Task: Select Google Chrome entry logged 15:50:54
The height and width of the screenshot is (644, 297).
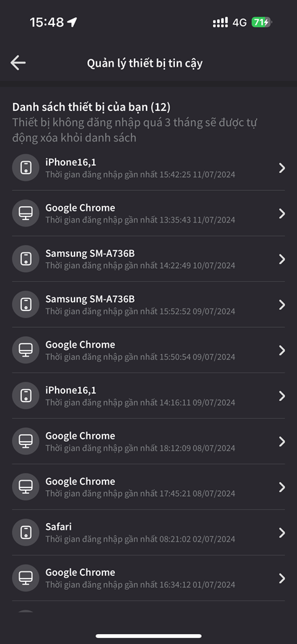Action: (x=148, y=350)
